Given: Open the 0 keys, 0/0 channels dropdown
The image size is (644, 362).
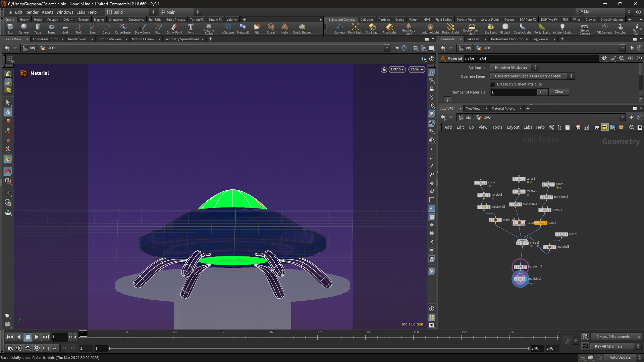Looking at the screenshot, I should point(616,337).
